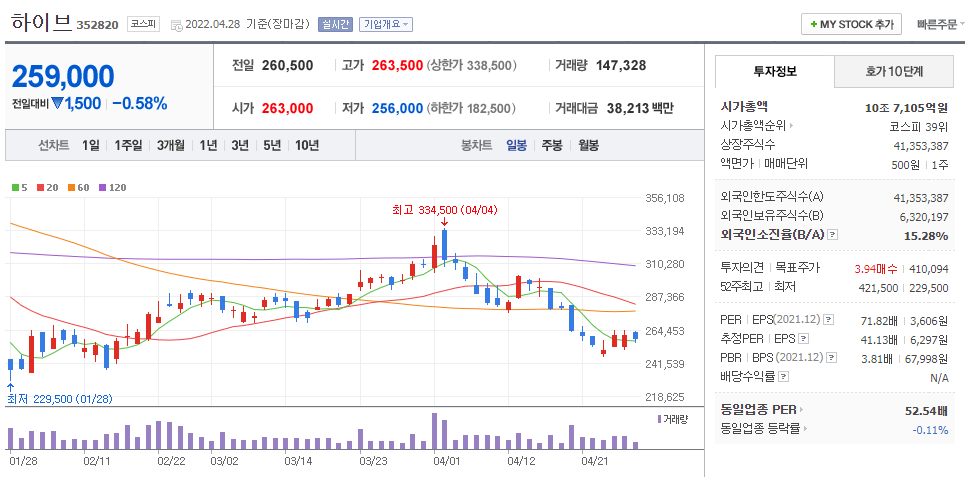
Task: Click the -0.58% change percentage
Action: coord(140,103)
